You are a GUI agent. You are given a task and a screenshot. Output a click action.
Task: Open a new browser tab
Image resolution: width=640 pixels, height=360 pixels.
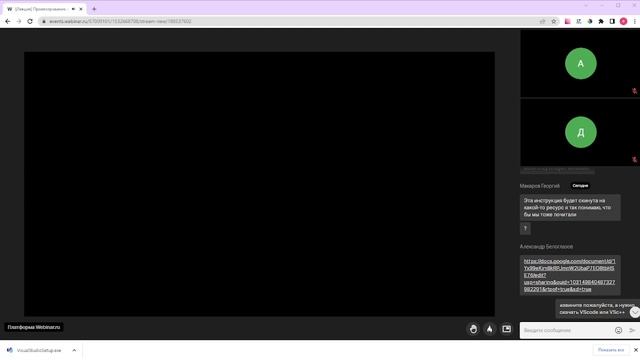pos(94,9)
